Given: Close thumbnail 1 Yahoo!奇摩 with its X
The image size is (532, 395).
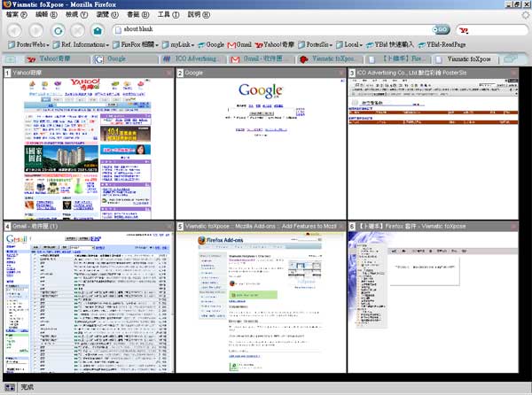Looking at the screenshot, I should click(x=168, y=73).
